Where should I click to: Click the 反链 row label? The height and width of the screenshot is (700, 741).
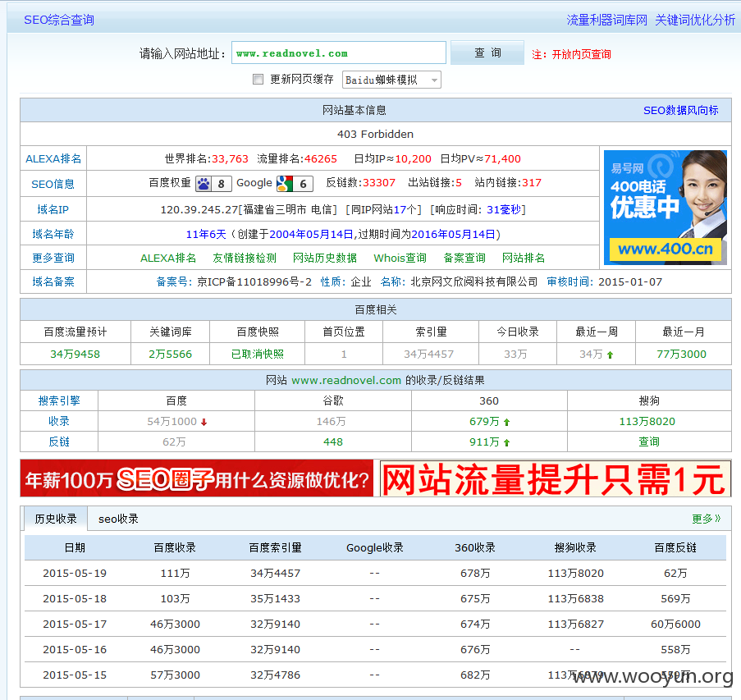(59, 442)
